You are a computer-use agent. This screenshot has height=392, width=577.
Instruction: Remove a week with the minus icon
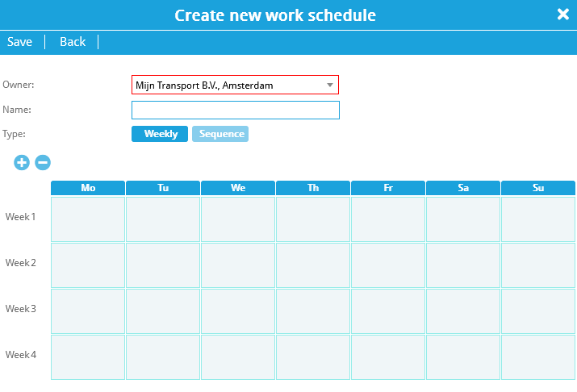(43, 163)
